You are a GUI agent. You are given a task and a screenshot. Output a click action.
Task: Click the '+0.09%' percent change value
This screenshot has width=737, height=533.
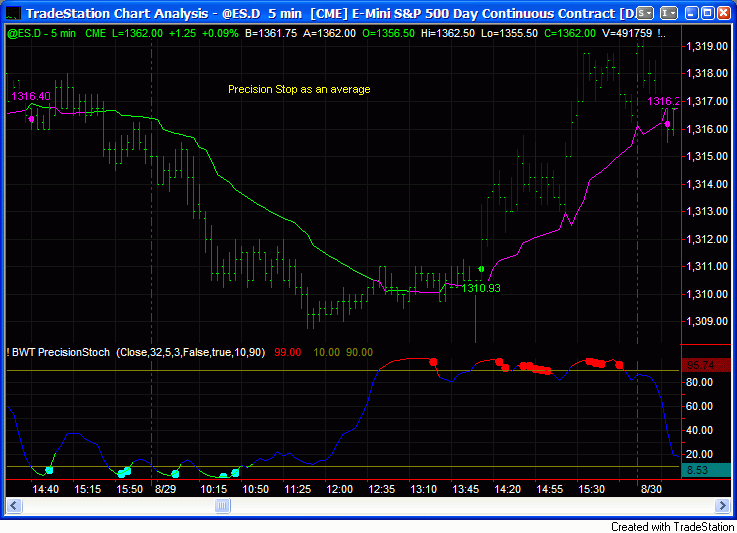click(220, 33)
